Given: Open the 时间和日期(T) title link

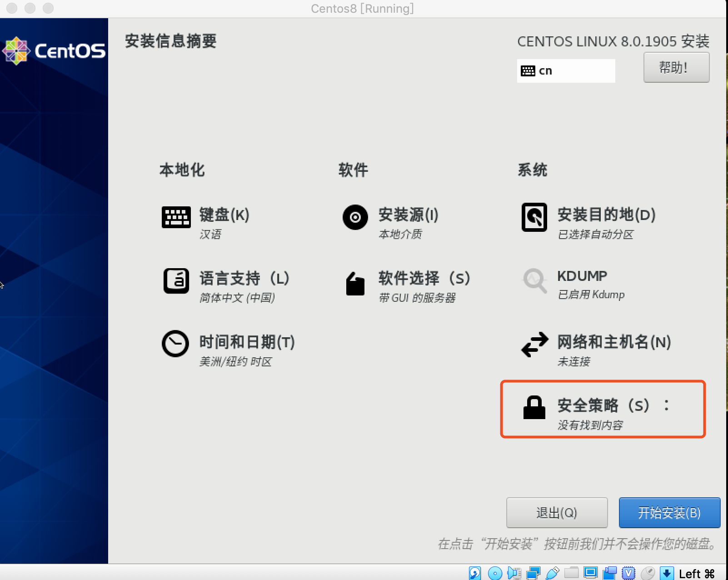Looking at the screenshot, I should (x=247, y=342).
